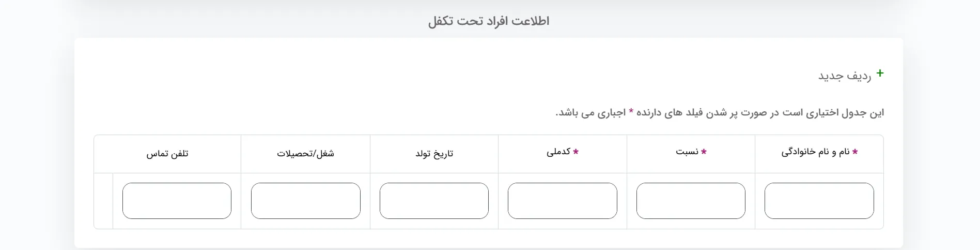The image size is (980, 250).
Task: Click the required asterisk next to نسبت
Action: 704,152
